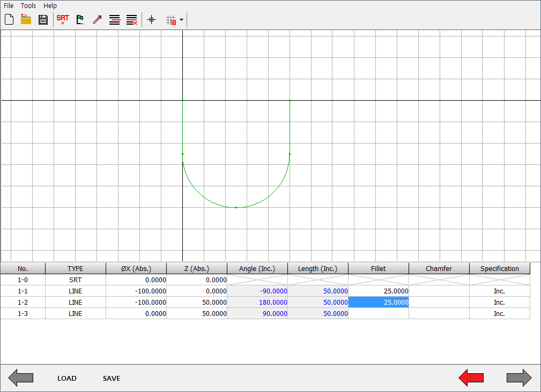Image resolution: width=541 pixels, height=392 pixels.
Task: Click the crosshair origin icon
Action: (x=151, y=20)
